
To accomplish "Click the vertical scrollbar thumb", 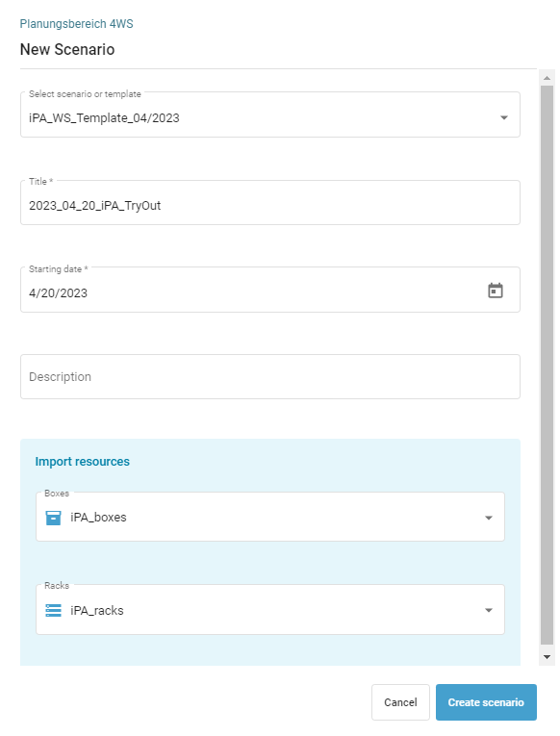I will point(547,366).
